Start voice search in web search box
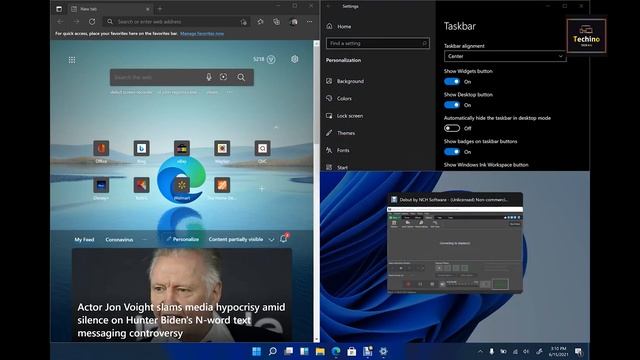 (x=209, y=77)
